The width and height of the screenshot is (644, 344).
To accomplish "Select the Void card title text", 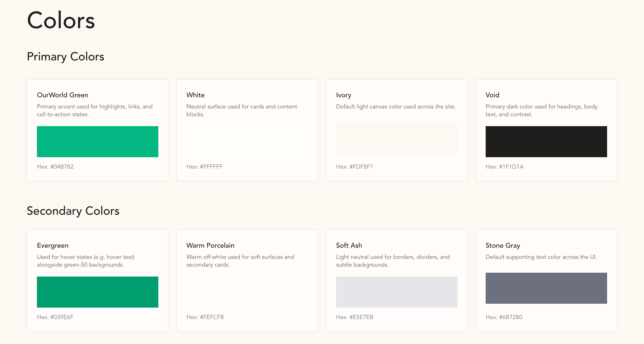I will [x=492, y=95].
